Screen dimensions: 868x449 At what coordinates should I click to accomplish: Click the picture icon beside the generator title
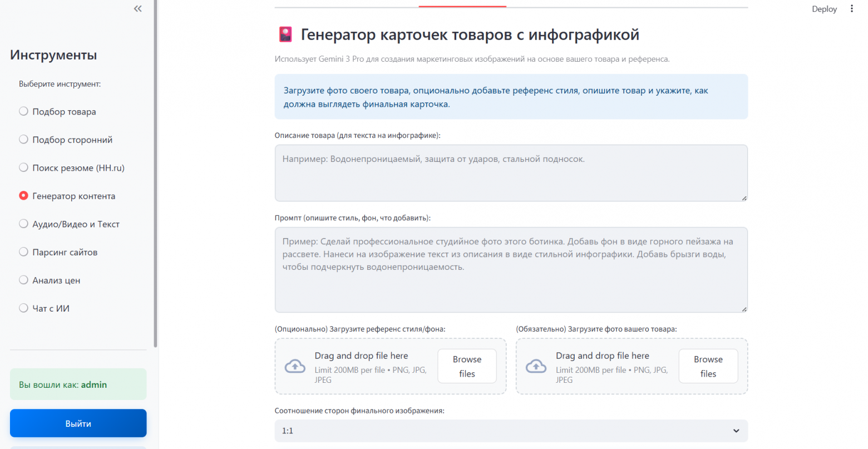click(285, 34)
